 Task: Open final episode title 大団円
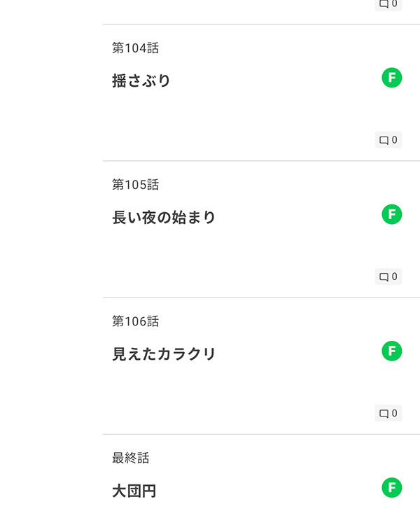pos(134,491)
